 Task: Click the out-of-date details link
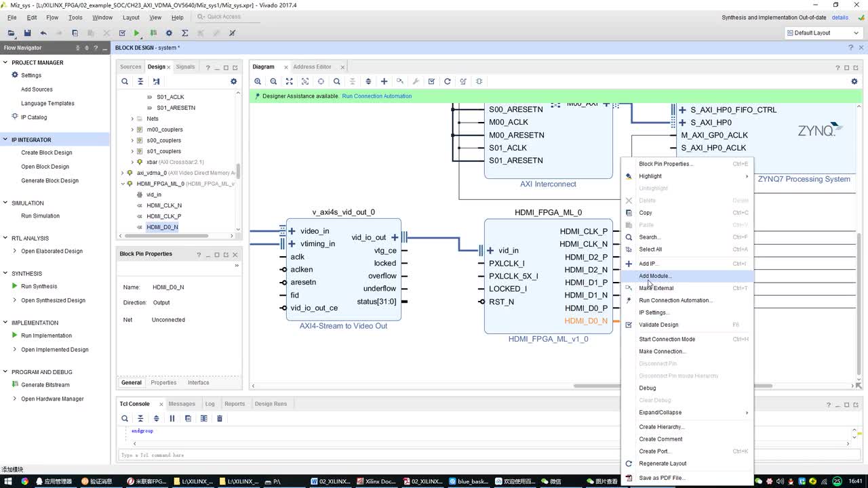point(840,18)
